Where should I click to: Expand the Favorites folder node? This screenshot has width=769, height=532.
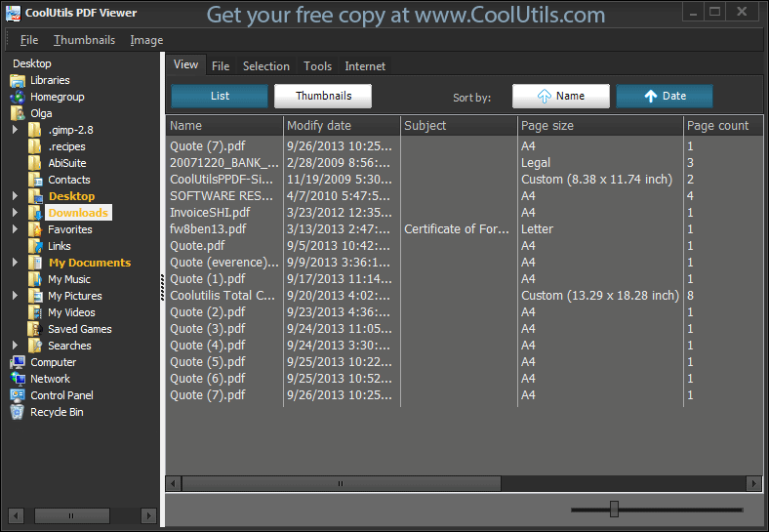[15, 229]
